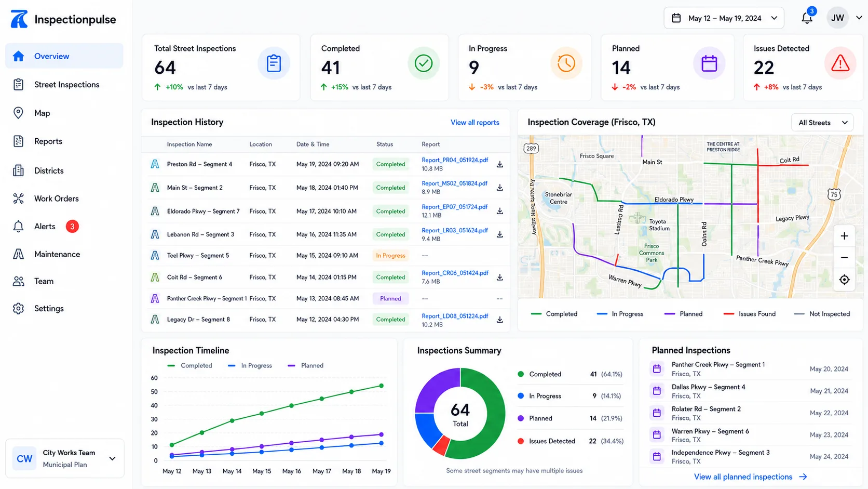Click the View all reports link
The image size is (868, 489).
475,123
